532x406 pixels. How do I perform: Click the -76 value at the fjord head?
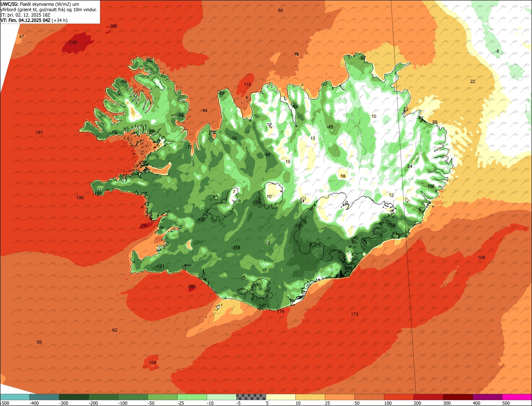[x=189, y=147]
